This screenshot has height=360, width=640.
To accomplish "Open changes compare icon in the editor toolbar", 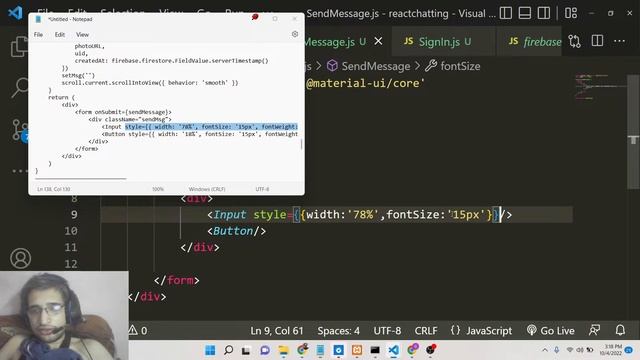I will pos(575,41).
